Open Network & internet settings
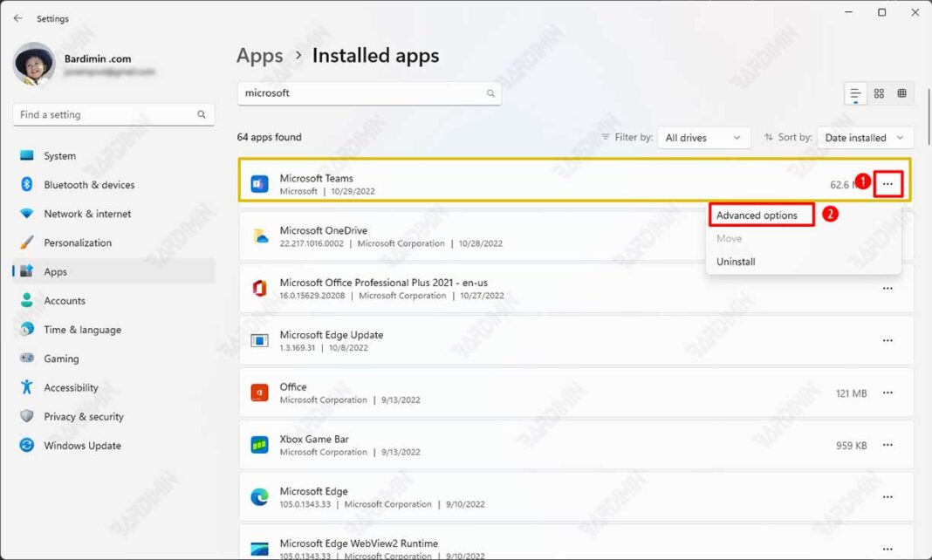 coord(87,214)
